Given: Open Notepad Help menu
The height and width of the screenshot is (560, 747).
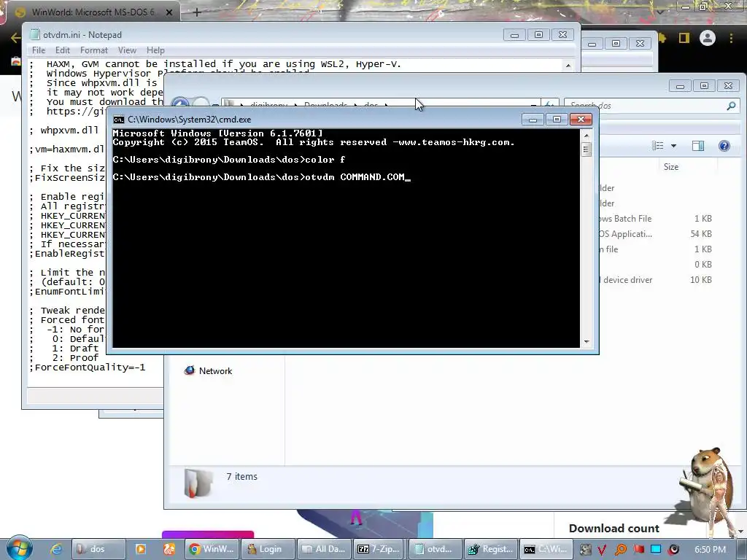Looking at the screenshot, I should [x=155, y=50].
